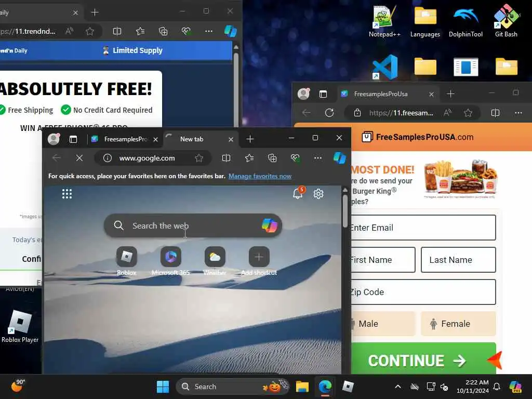This screenshot has height=399, width=532.
Task: Open a new tab in the Trend'n Daily window
Action: pos(95,12)
